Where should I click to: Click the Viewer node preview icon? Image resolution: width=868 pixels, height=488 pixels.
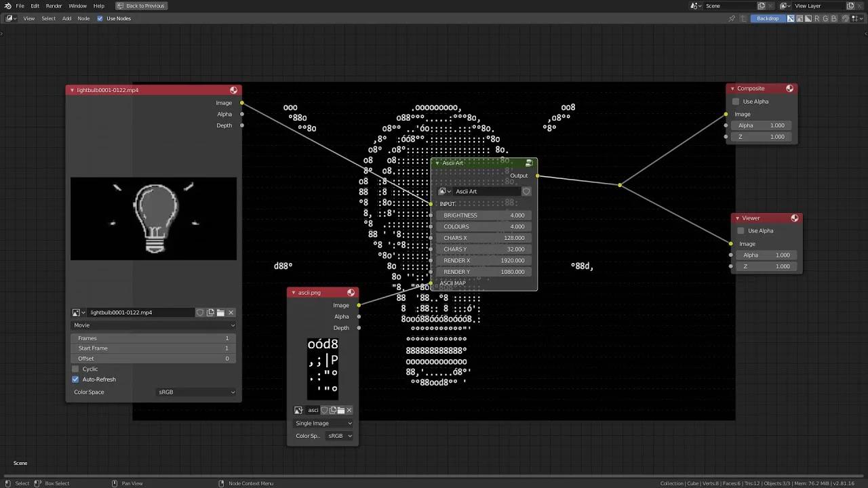tap(795, 218)
